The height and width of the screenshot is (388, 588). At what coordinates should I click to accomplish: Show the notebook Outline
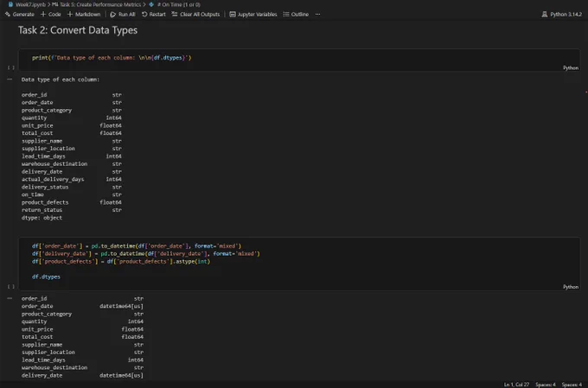296,14
